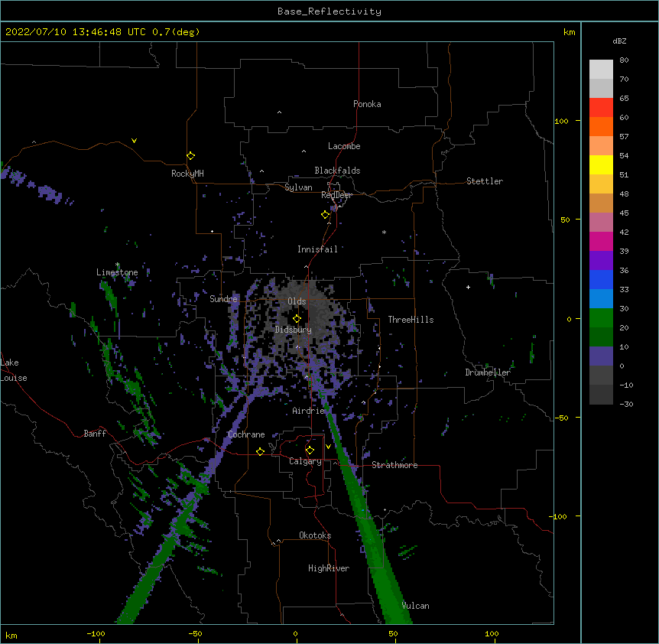659x644 pixels.
Task: Click the Vulcan town label
Action: [415, 606]
